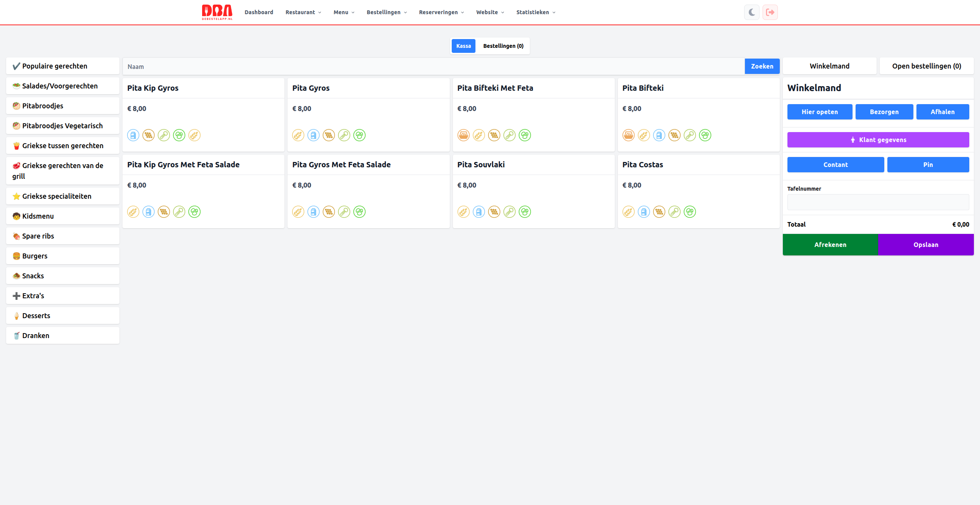Click celery icon on Pita Bifteki Met Feta
This screenshot has height=505, width=980.
(x=510, y=135)
